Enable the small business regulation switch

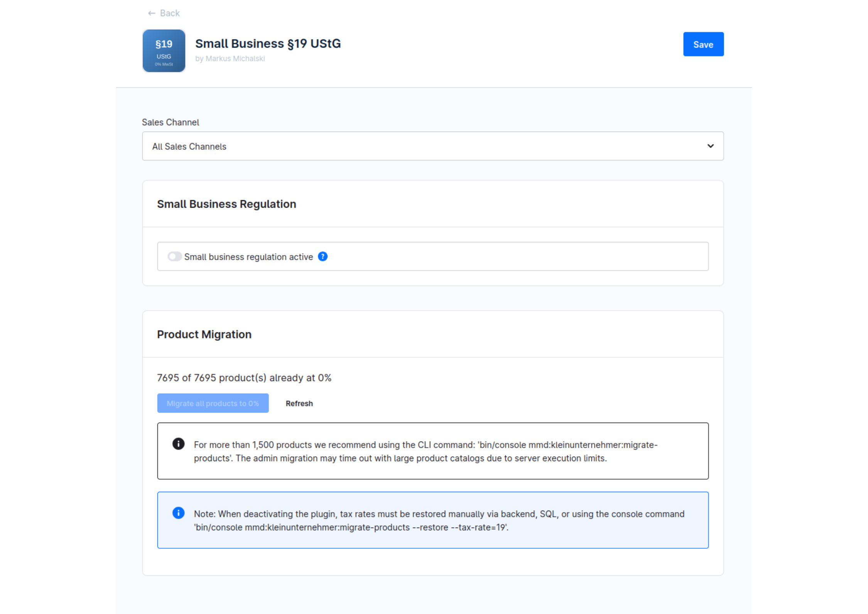(174, 257)
